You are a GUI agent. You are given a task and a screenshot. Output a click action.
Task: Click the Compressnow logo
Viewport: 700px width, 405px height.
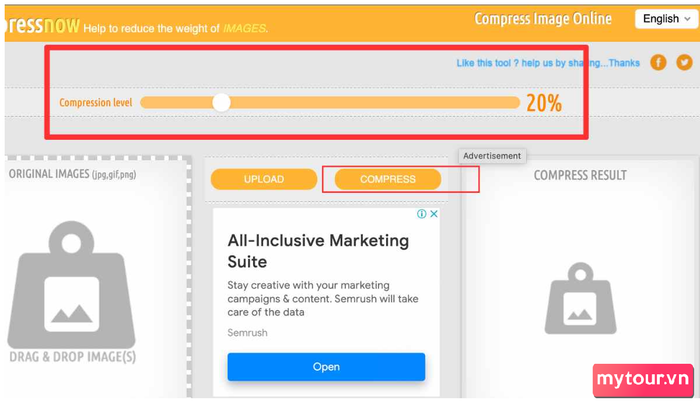42,25
